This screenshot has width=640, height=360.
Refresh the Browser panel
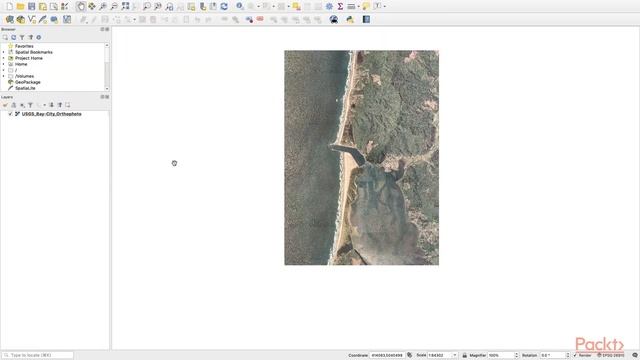[13, 37]
